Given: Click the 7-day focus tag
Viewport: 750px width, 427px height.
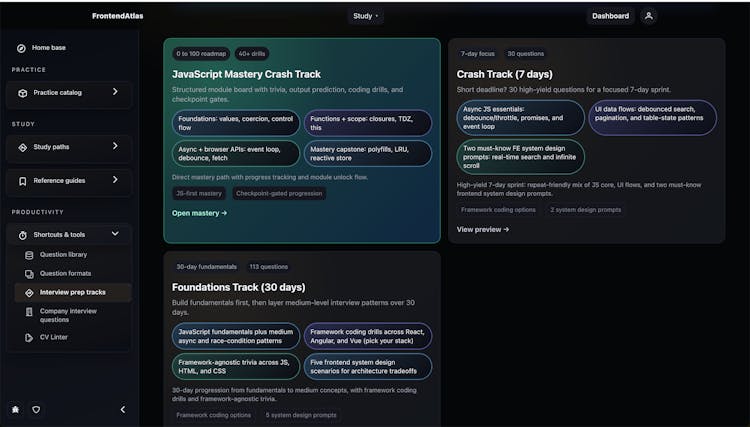Looking at the screenshot, I should click(x=477, y=54).
